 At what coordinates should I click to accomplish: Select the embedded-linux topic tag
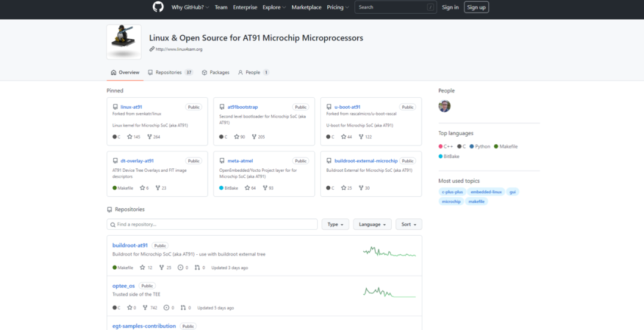[x=486, y=192]
